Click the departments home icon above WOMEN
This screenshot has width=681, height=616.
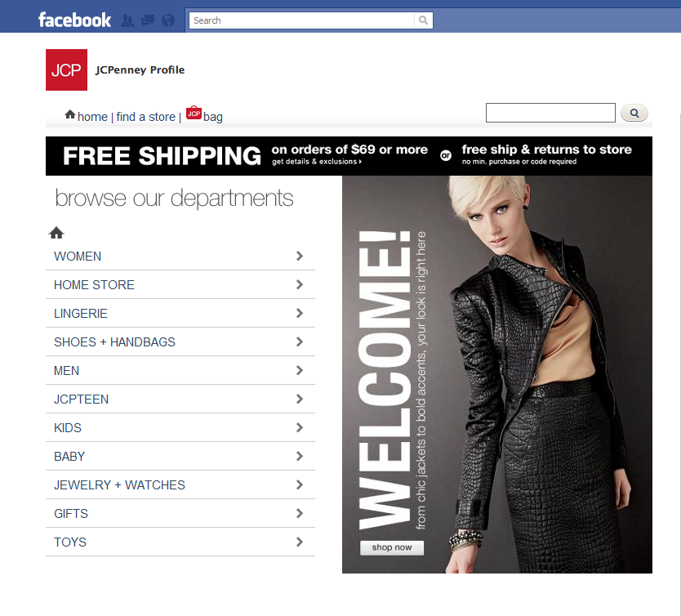tap(56, 233)
